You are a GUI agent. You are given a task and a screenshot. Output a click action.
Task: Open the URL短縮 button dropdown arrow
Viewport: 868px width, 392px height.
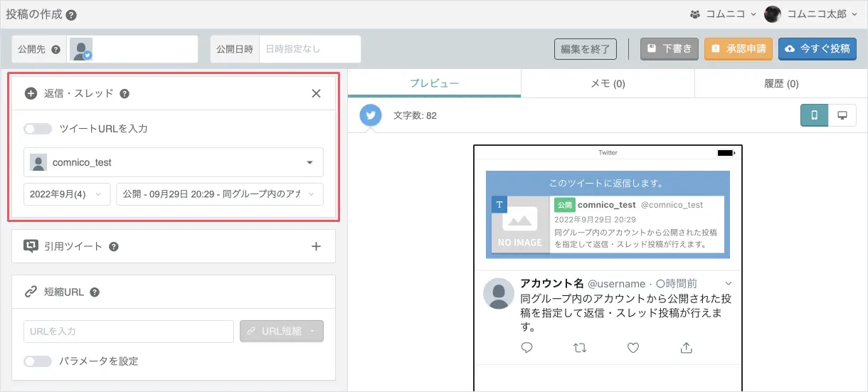point(313,332)
